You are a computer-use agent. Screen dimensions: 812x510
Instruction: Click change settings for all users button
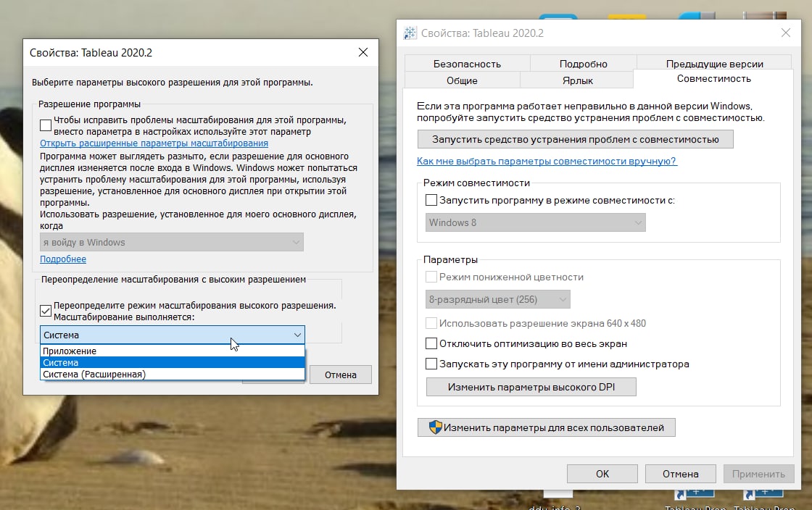[547, 427]
